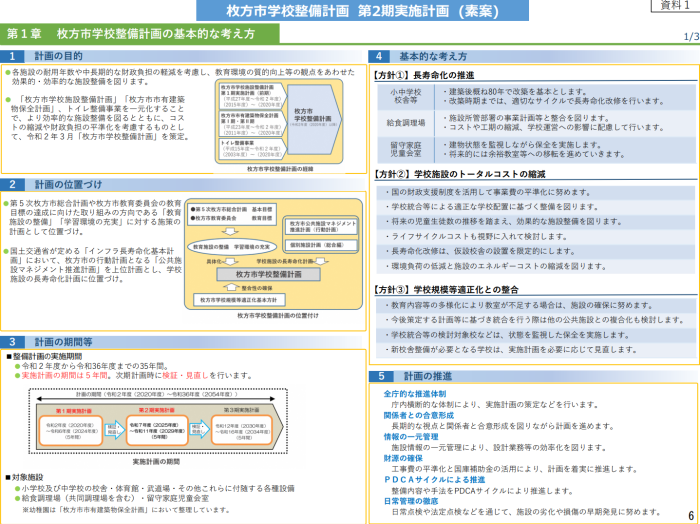Click the gray diagram box '枚方市学校整備計画'
Image resolution: width=700 pixels, height=524 pixels.
pyautogui.click(x=268, y=274)
